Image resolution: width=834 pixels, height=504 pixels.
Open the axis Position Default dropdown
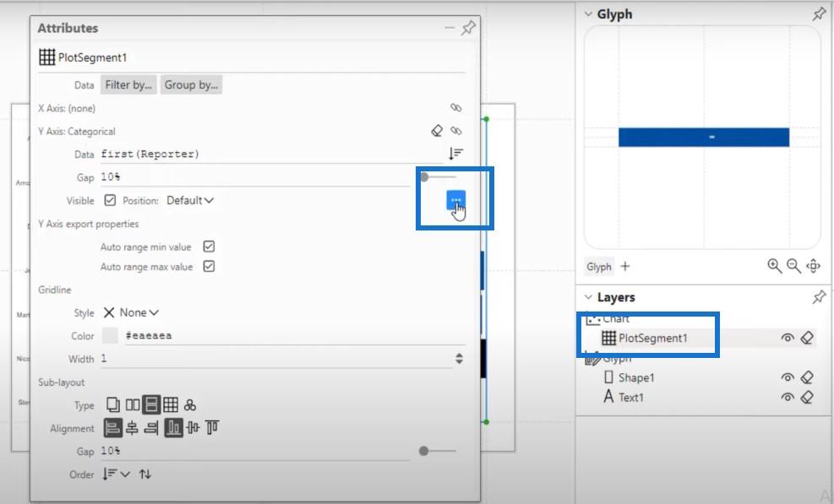[x=190, y=200]
